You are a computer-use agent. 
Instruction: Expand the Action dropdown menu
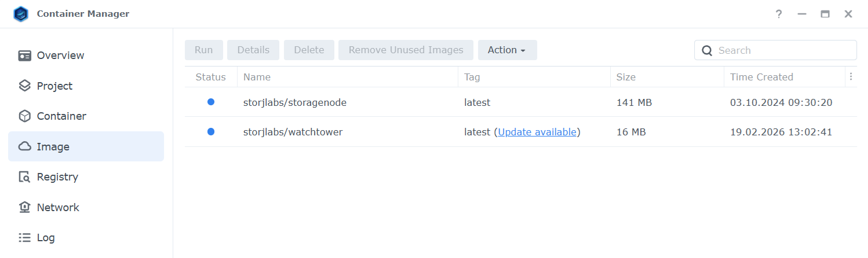coord(507,50)
